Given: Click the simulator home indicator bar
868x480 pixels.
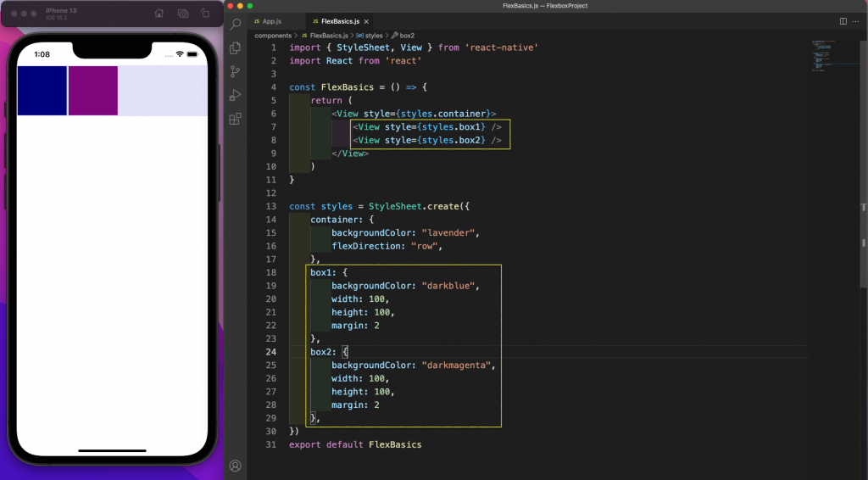Looking at the screenshot, I should [x=113, y=450].
